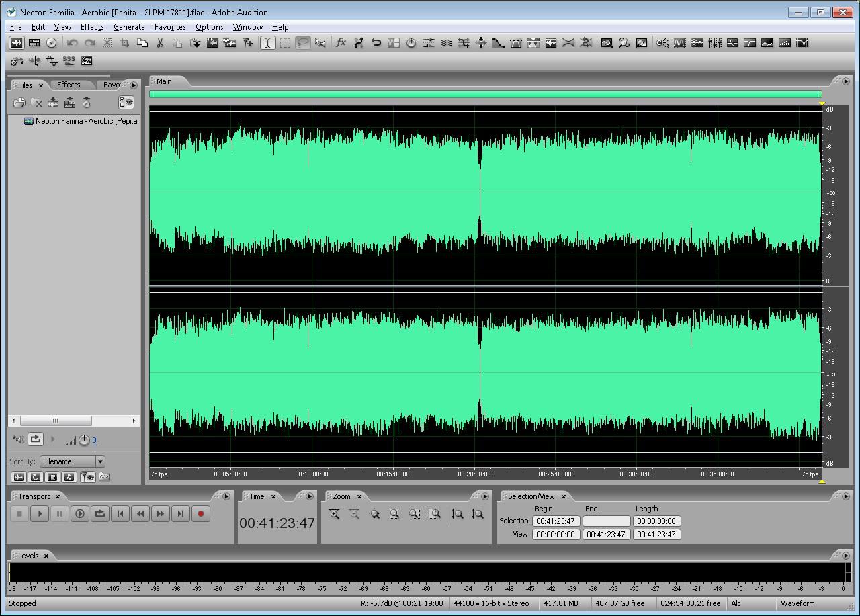This screenshot has width=860, height=616.
Task: Click the Close File icon in Files panel
Action: click(x=36, y=103)
